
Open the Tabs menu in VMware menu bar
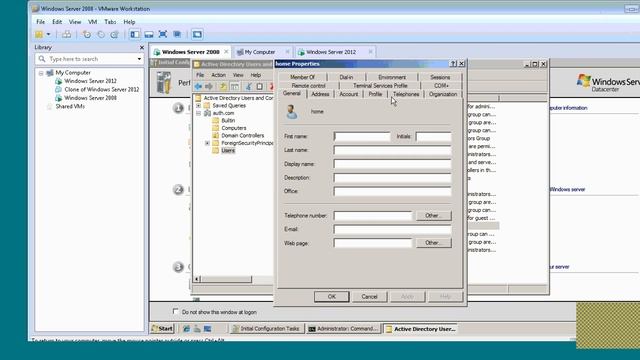(x=110, y=22)
